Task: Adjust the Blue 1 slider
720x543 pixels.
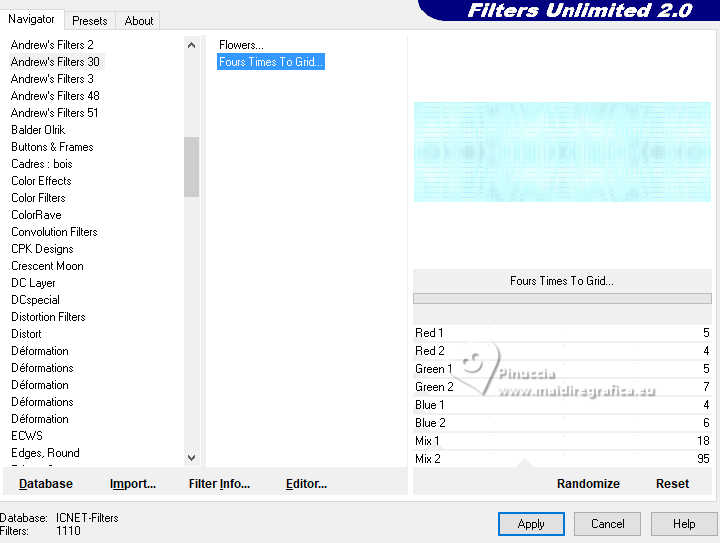Action: [x=562, y=405]
